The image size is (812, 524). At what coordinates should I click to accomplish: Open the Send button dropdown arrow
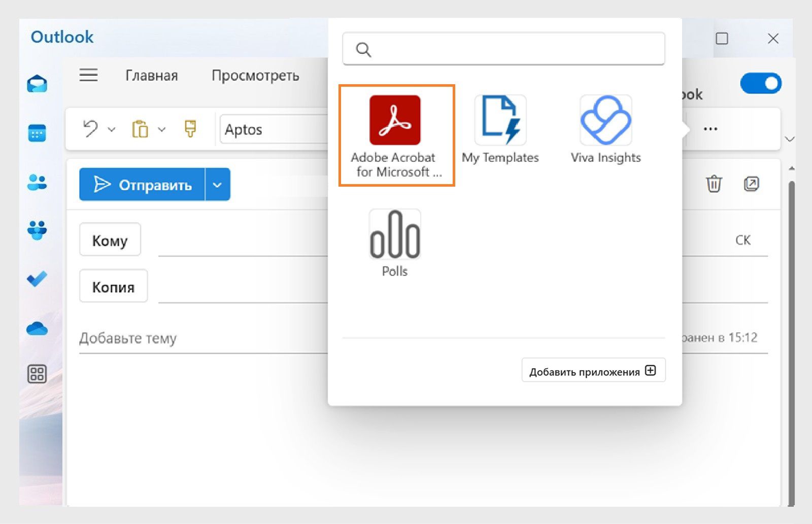pyautogui.click(x=217, y=184)
